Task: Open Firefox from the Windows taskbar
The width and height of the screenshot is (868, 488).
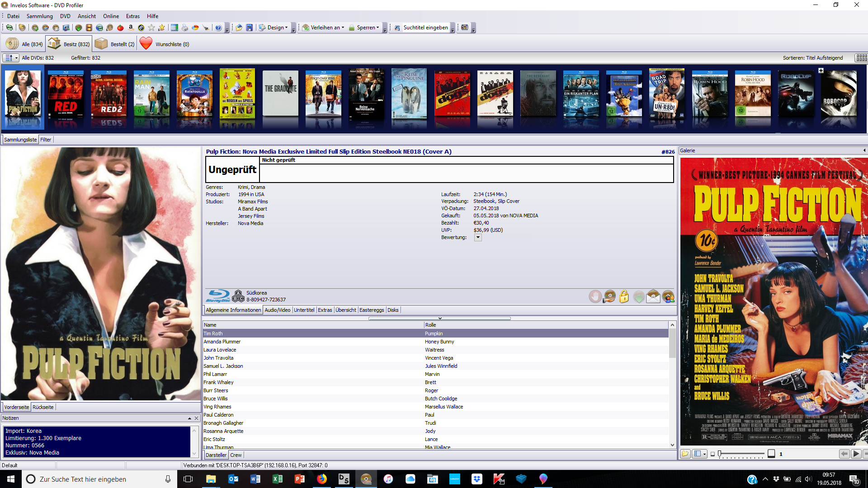Action: click(x=321, y=479)
